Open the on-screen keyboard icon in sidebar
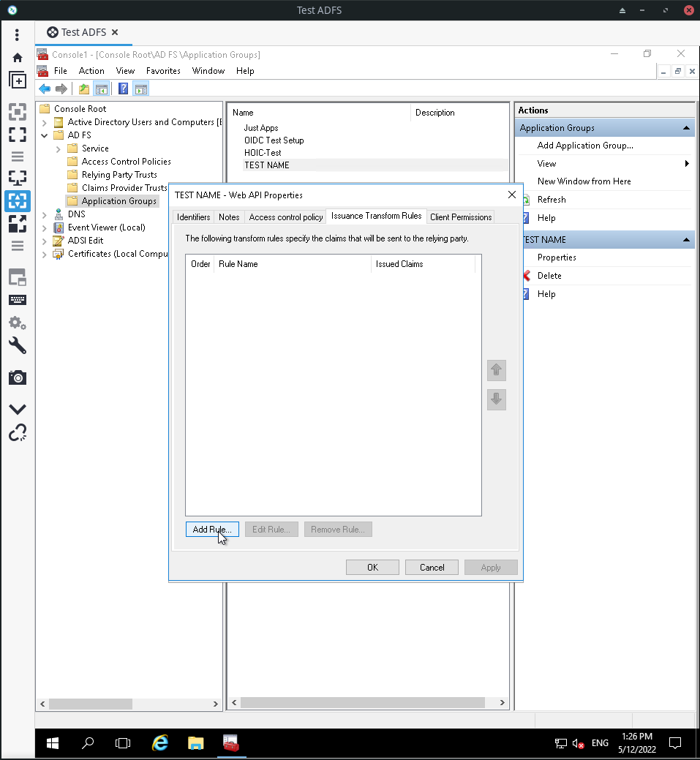The width and height of the screenshot is (700, 760). [18, 299]
